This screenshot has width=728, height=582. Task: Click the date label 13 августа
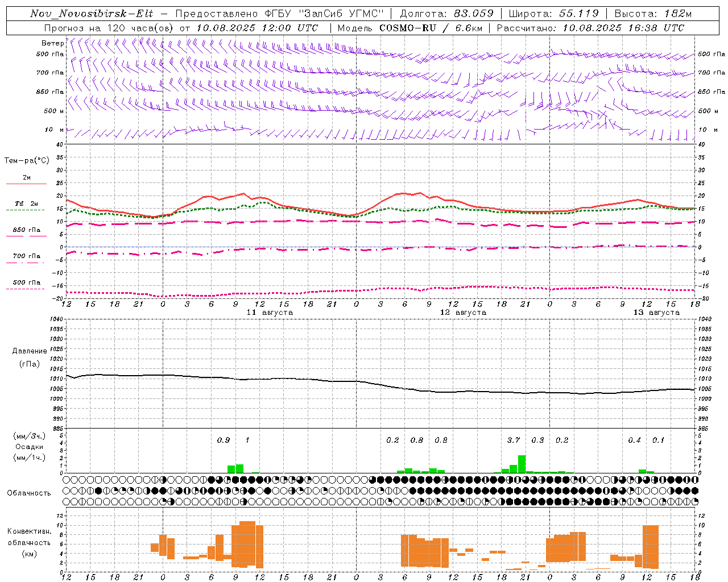click(x=656, y=313)
